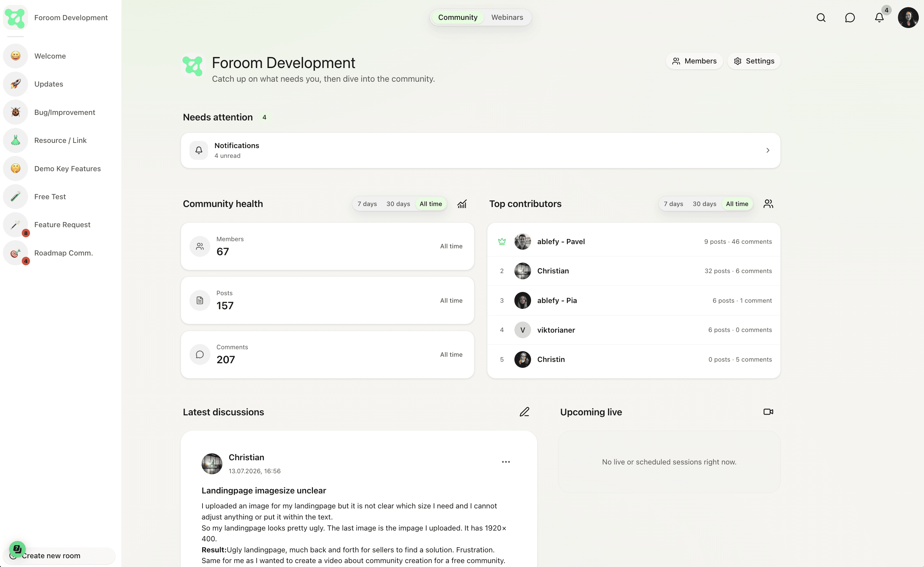Open the green help widget icon
The image size is (924, 567).
(17, 549)
